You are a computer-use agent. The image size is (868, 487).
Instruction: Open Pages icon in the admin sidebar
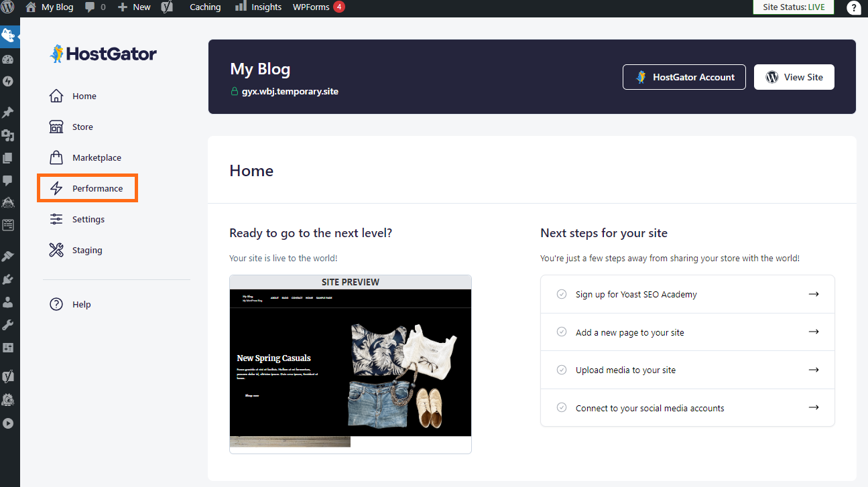[8, 158]
